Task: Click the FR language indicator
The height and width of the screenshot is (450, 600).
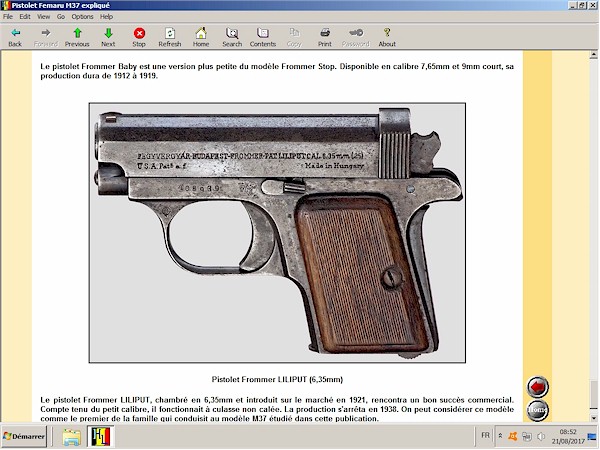Action: (485, 435)
